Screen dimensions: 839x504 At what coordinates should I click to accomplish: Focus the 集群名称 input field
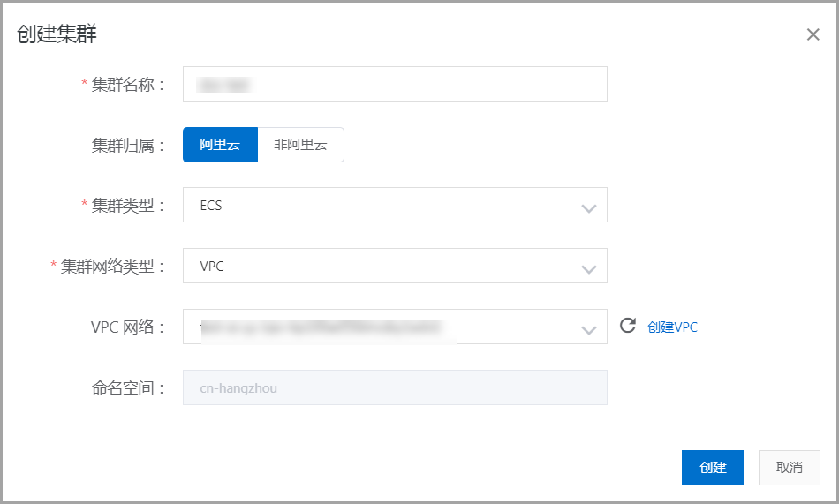point(395,84)
